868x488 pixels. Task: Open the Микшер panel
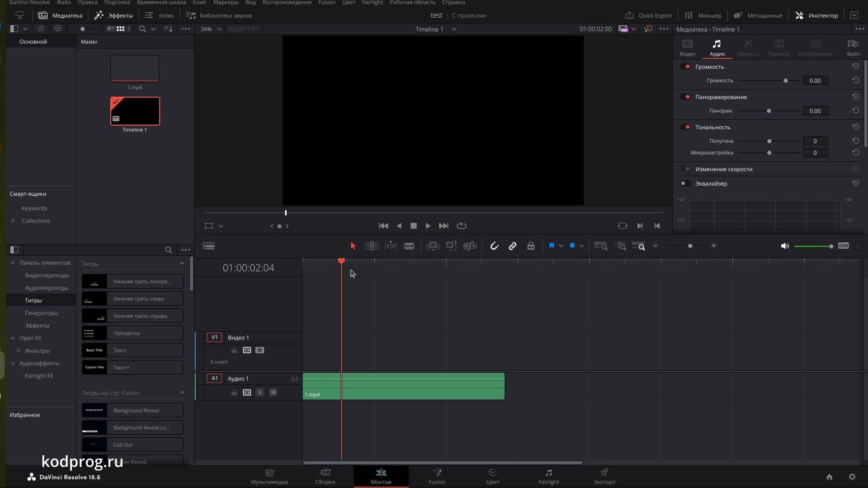tap(703, 15)
